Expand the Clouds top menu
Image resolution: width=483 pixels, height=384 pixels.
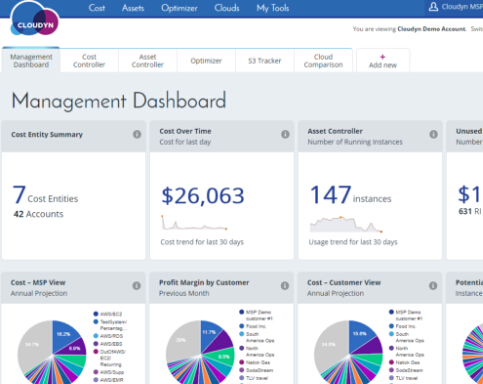[x=227, y=8]
